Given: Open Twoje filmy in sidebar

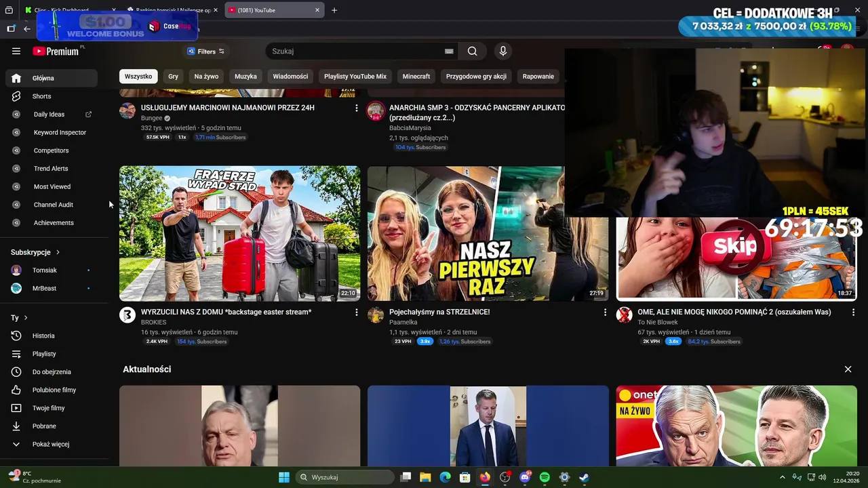Looking at the screenshot, I should 49,408.
